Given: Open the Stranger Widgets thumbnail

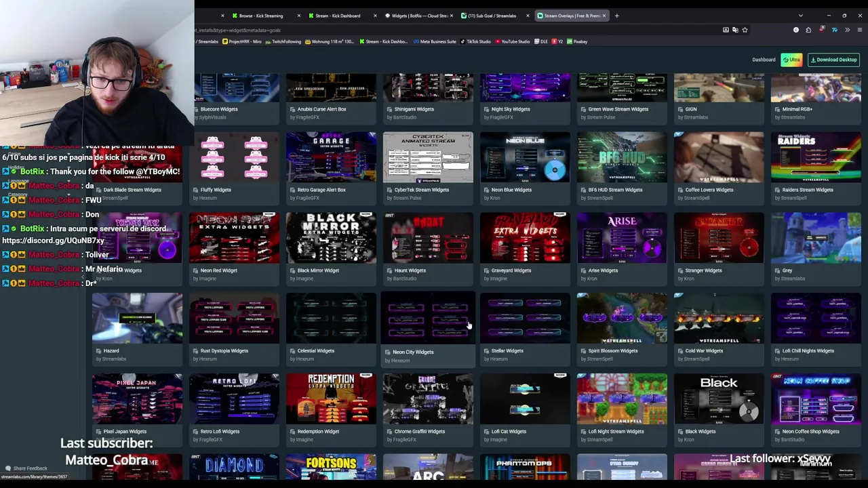Looking at the screenshot, I should 719,238.
